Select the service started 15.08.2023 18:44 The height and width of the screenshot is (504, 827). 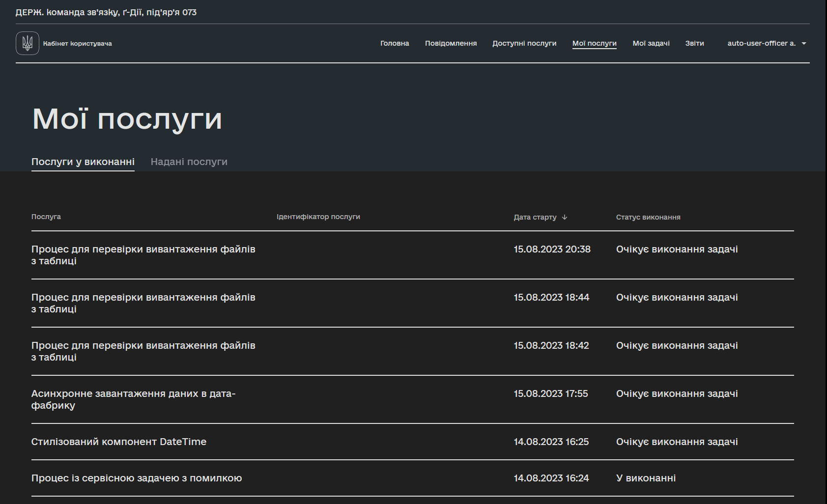413,303
